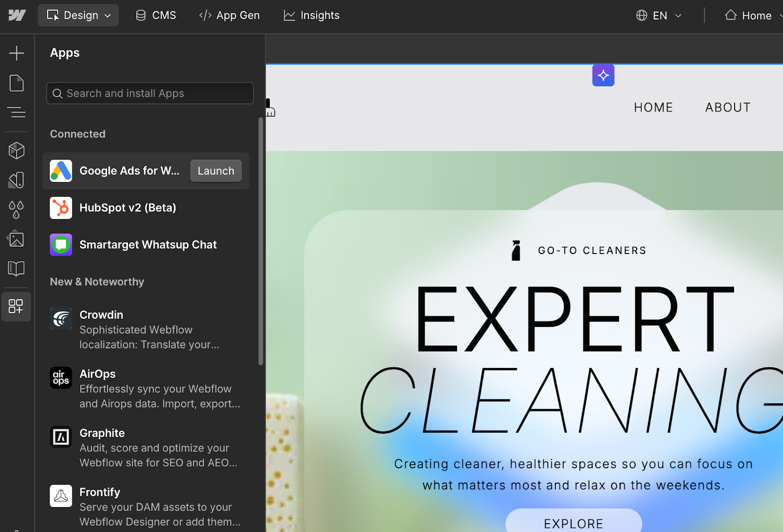783x532 pixels.
Task: Click the Apps panel icon in sidebar
Action: point(16,306)
